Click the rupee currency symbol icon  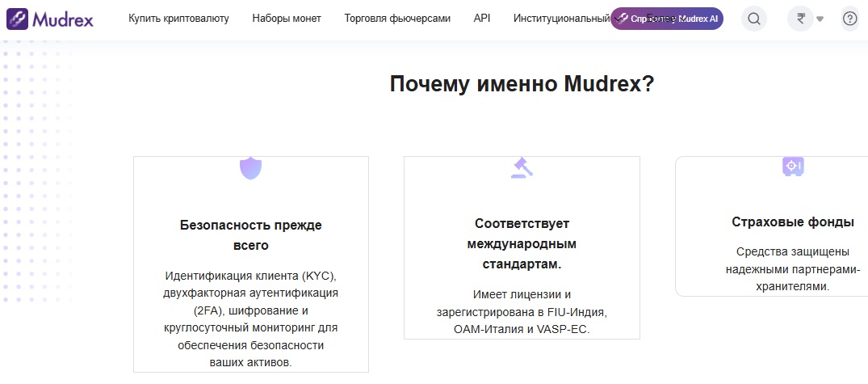click(801, 19)
